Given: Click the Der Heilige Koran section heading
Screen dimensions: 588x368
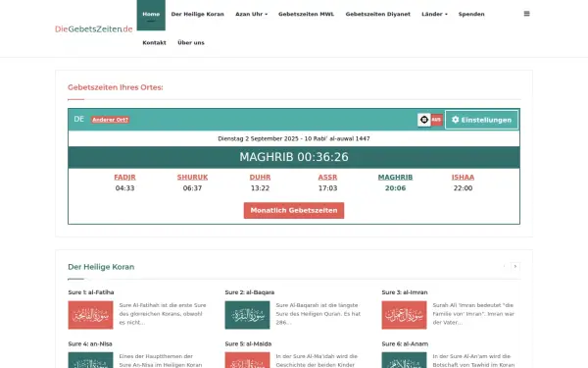Looking at the screenshot, I should [x=101, y=267].
